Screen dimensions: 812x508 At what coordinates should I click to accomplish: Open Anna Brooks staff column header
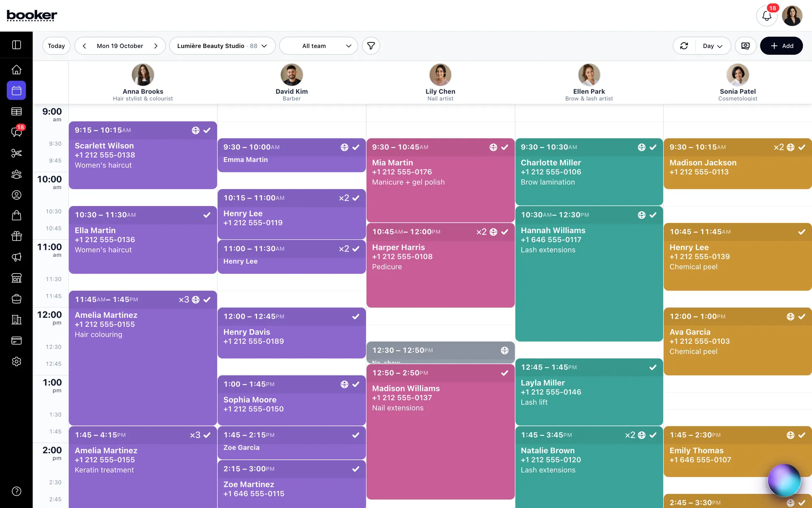click(x=143, y=82)
